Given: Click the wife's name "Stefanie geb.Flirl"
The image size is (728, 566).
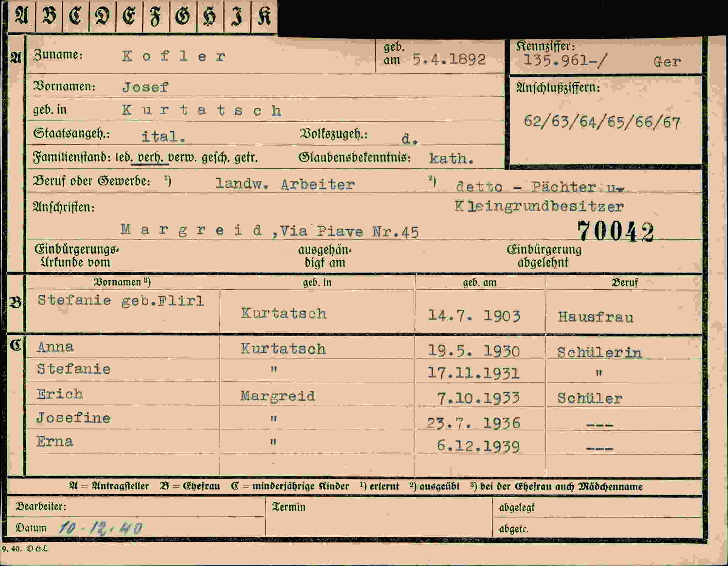Looking at the screenshot, I should pos(121,301).
